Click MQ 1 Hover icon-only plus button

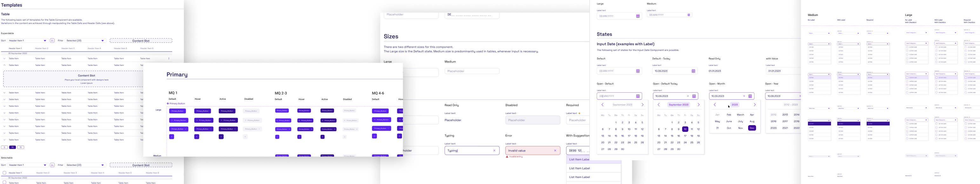[x=197, y=136]
